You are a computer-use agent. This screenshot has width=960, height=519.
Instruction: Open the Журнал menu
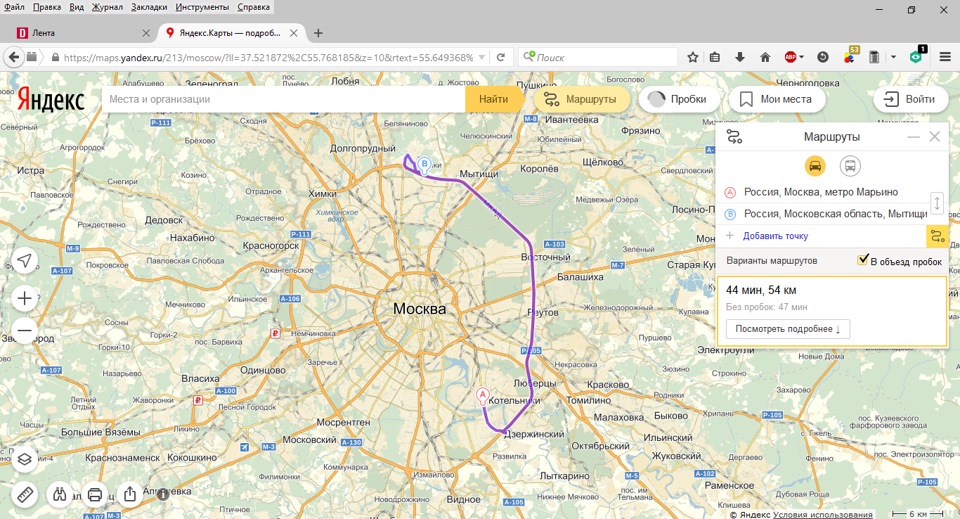coord(107,7)
